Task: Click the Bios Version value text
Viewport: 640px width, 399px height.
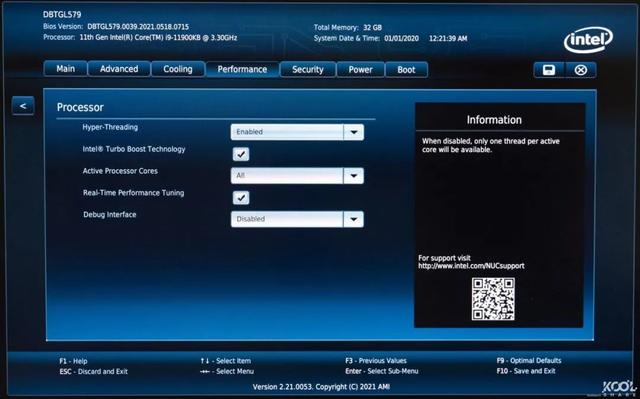Action: pos(138,27)
